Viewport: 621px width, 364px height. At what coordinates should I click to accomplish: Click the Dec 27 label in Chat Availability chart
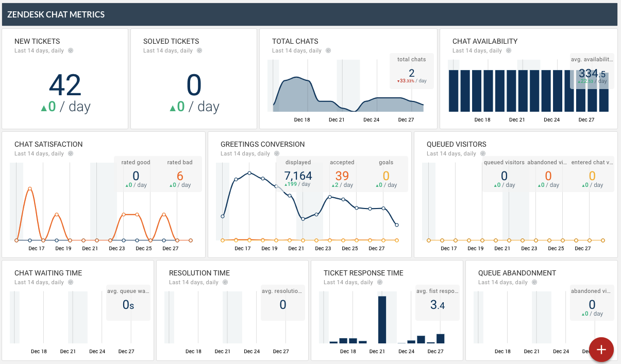click(x=586, y=119)
